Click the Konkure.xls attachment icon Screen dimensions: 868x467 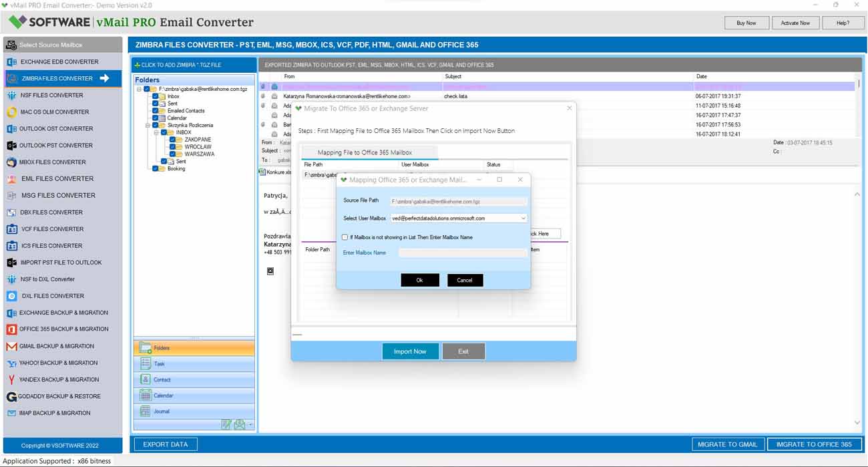pyautogui.click(x=262, y=172)
